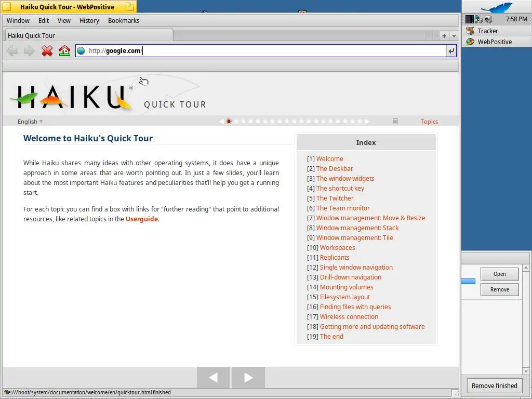Screen dimensions: 532x399
Task: Click the WebPositive icon in the Deskbar
Action: 470,42
